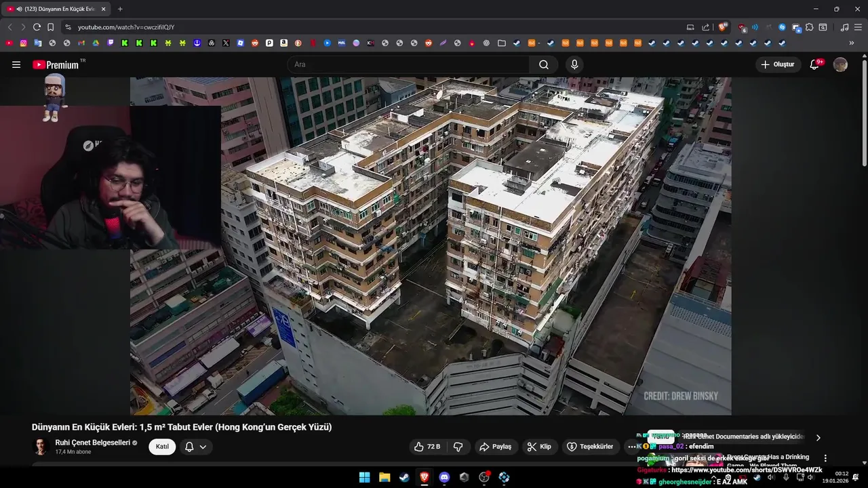
Task: Open Brave Shields lion icon
Action: tap(723, 27)
